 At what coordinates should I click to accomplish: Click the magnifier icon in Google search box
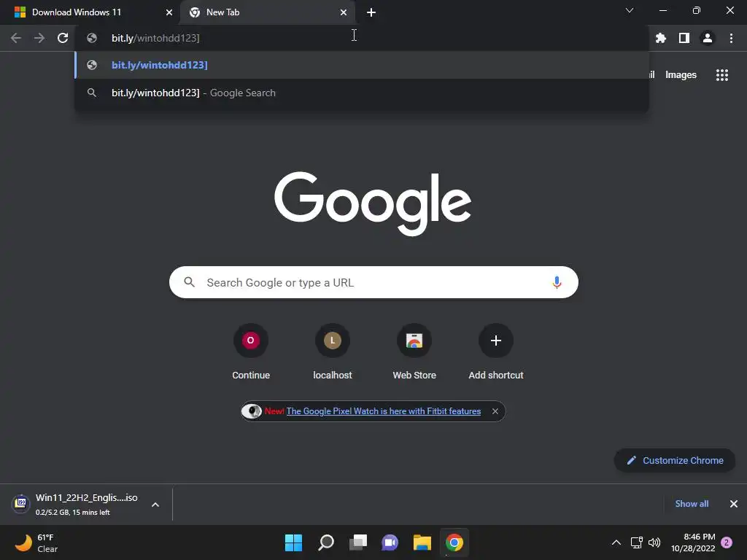(x=190, y=282)
